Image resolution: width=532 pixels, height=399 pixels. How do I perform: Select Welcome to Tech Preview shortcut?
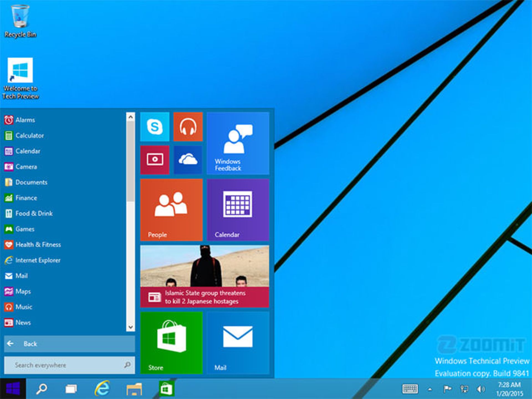20,78
